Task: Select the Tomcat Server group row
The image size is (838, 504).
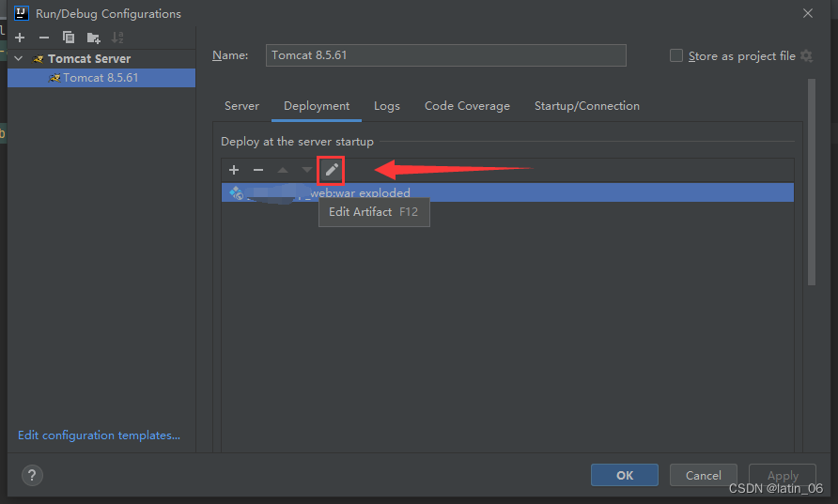Action: [x=101, y=59]
